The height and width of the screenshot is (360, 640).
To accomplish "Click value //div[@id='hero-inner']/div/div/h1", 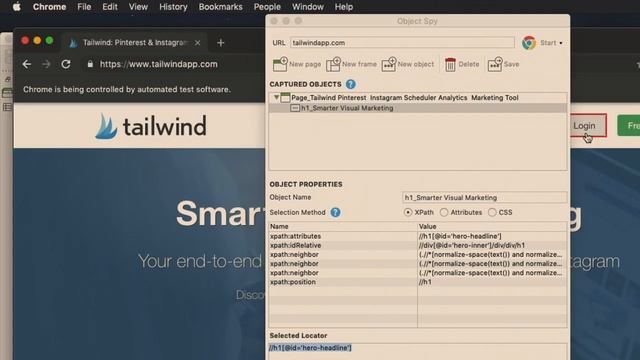I will point(472,245).
